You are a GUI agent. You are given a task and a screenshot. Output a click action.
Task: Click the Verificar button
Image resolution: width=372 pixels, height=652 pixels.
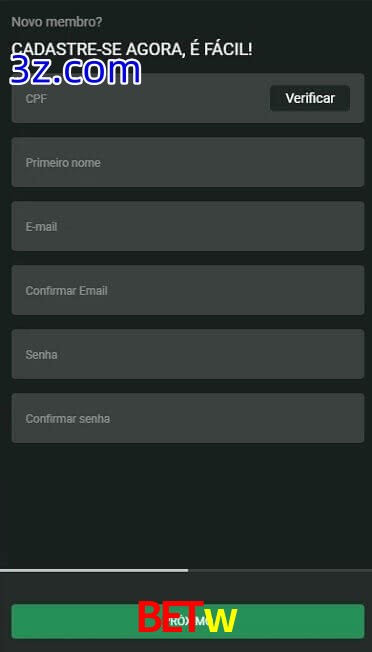[x=310, y=98]
